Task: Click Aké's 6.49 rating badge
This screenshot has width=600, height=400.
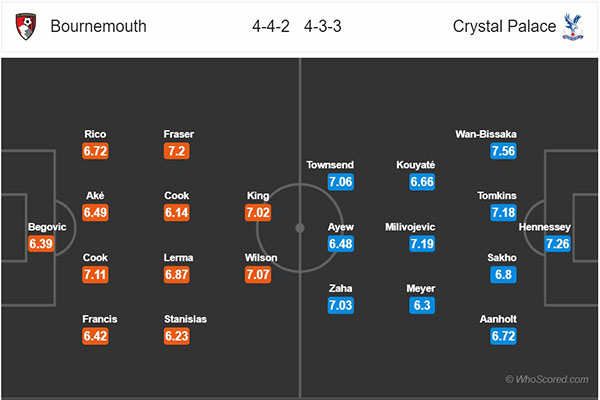Action: point(95,212)
